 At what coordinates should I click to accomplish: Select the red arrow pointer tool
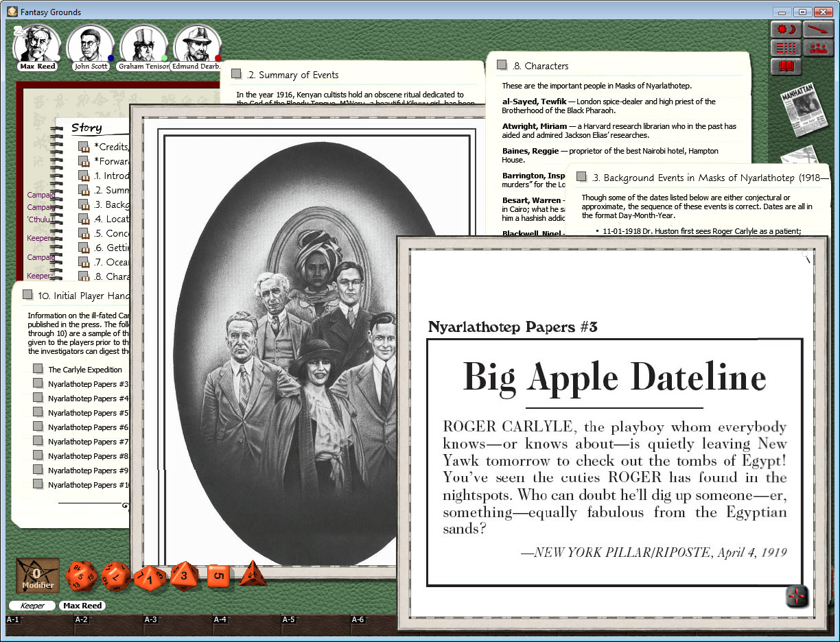click(x=820, y=29)
